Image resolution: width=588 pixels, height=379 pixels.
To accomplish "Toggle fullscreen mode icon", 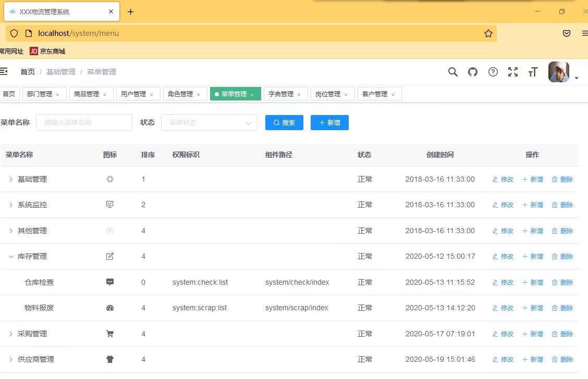I will coord(513,71).
